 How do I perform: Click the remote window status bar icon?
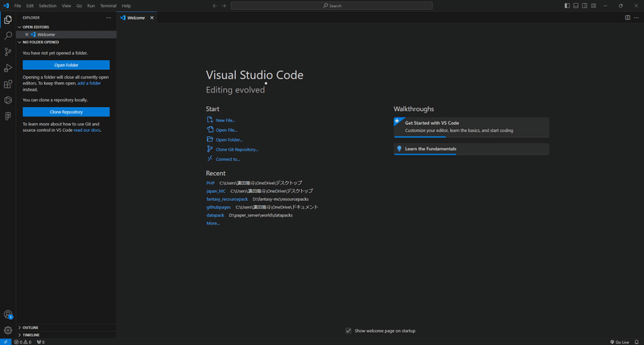point(5,342)
